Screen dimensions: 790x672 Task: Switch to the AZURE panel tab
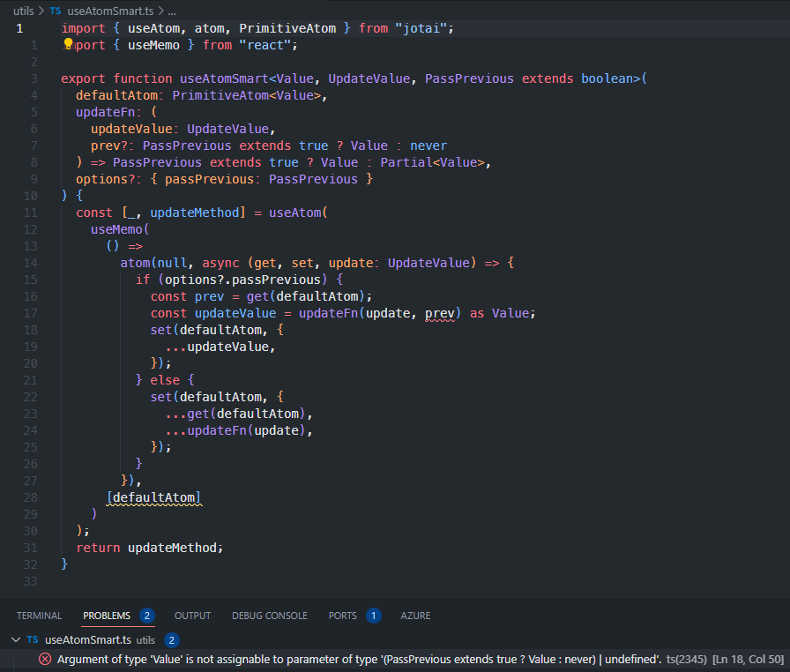pyautogui.click(x=415, y=616)
